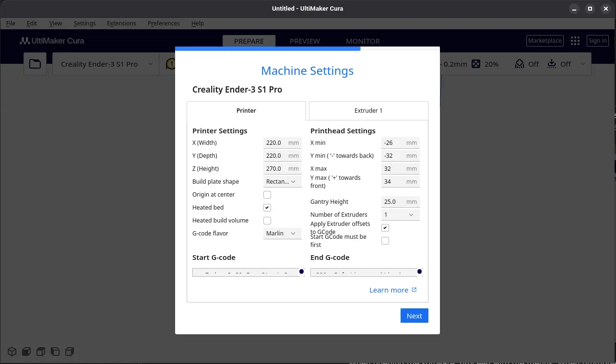Switch to front view cube icon
This screenshot has height=364, width=616.
[26, 352]
